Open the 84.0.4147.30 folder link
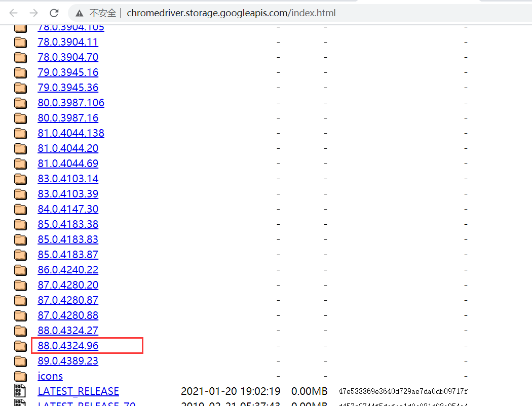The image size is (532, 406). coord(68,209)
